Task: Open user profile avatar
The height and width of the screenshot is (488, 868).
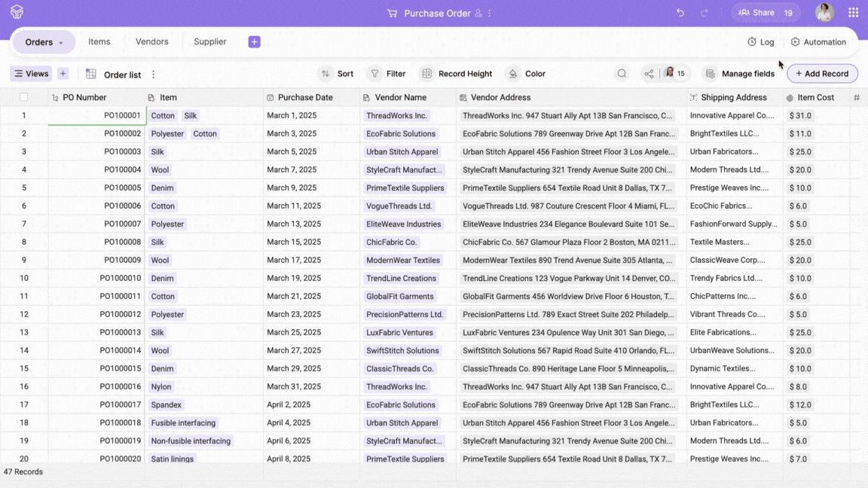Action: pyautogui.click(x=824, y=13)
